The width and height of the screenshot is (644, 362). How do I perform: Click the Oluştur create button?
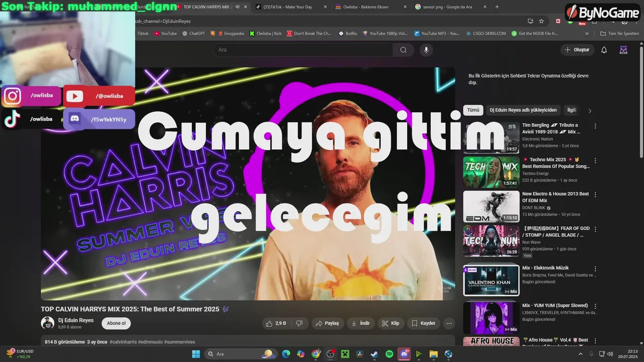tap(578, 50)
